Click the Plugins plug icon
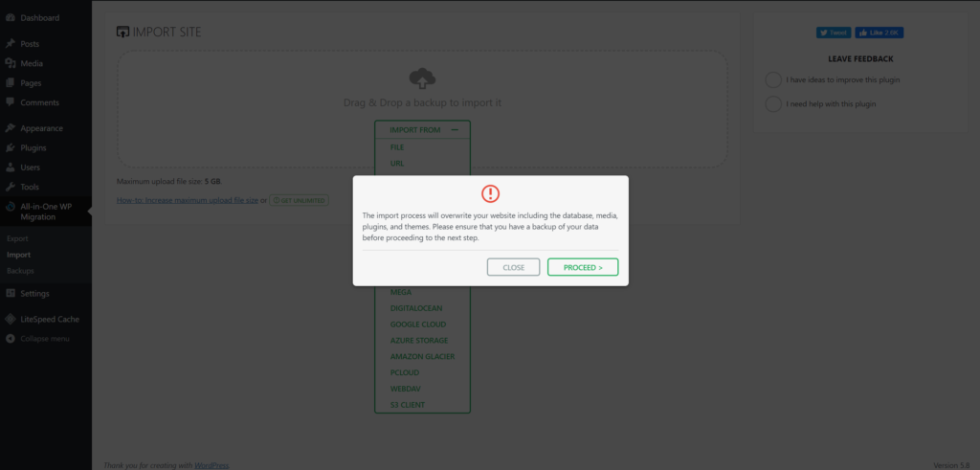The height and width of the screenshot is (470, 980). (x=10, y=148)
